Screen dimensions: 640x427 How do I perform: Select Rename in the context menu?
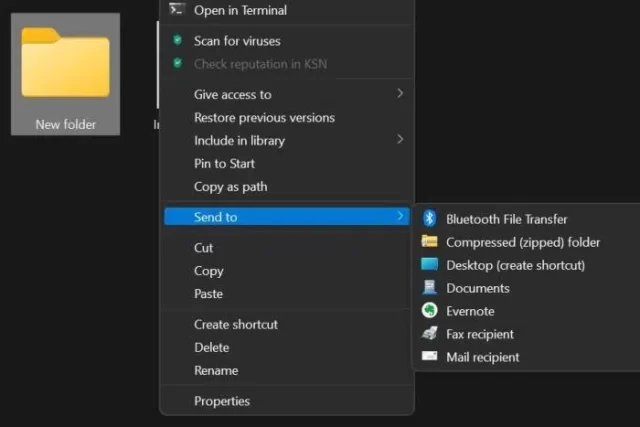[x=216, y=370]
